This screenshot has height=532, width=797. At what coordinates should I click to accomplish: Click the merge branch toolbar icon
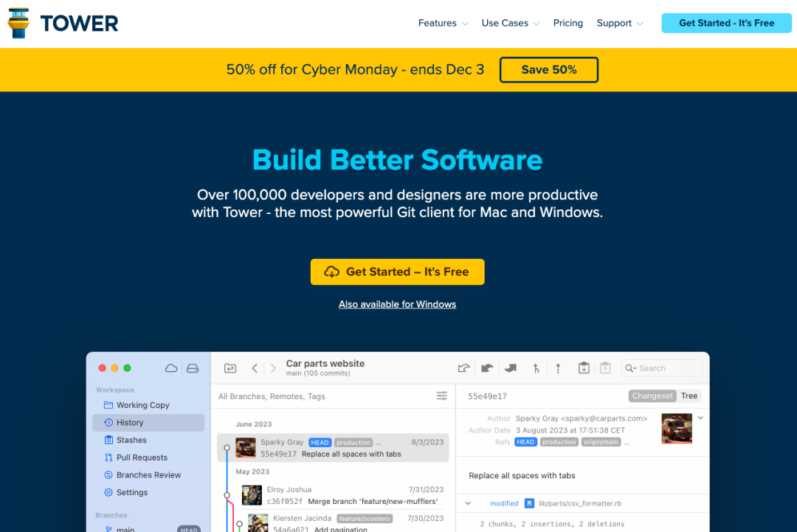[x=536, y=368]
